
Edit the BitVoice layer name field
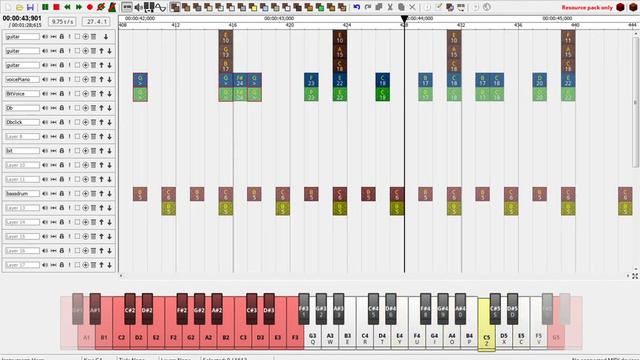(x=22, y=93)
